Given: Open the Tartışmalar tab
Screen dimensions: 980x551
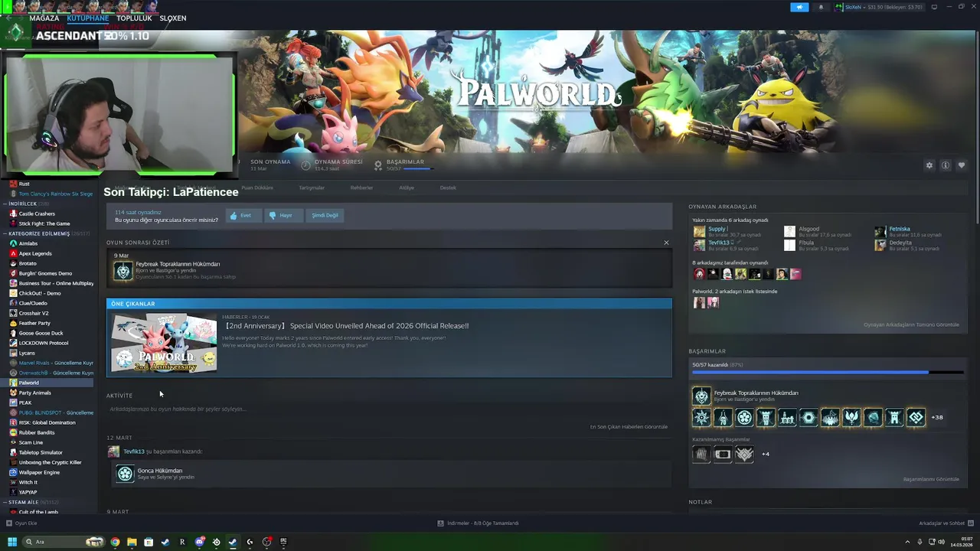Looking at the screenshot, I should pyautogui.click(x=312, y=187).
